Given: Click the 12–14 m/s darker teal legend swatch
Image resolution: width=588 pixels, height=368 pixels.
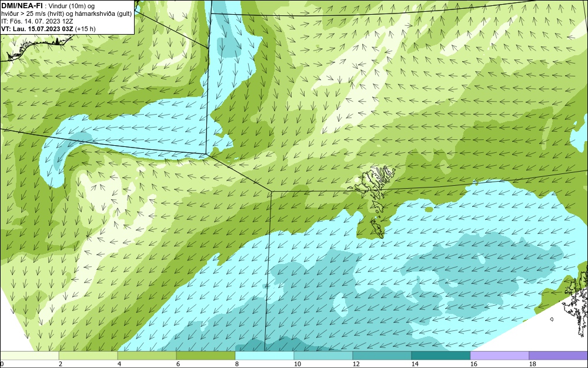Looking at the screenshot, I should coord(382,356).
